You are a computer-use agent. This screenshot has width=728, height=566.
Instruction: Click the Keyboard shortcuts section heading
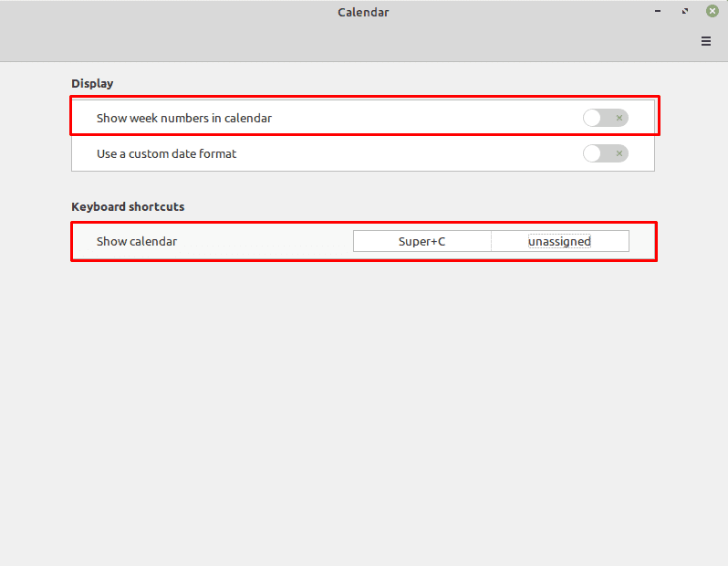128,207
